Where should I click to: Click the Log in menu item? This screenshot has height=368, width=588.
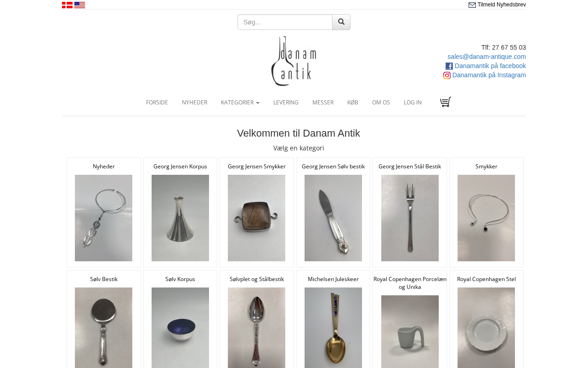coord(413,103)
